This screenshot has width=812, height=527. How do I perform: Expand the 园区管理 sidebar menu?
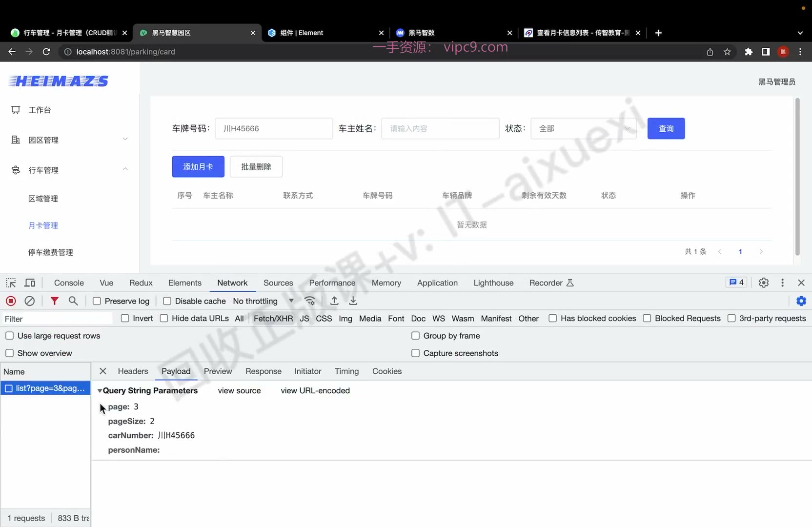[x=70, y=140]
